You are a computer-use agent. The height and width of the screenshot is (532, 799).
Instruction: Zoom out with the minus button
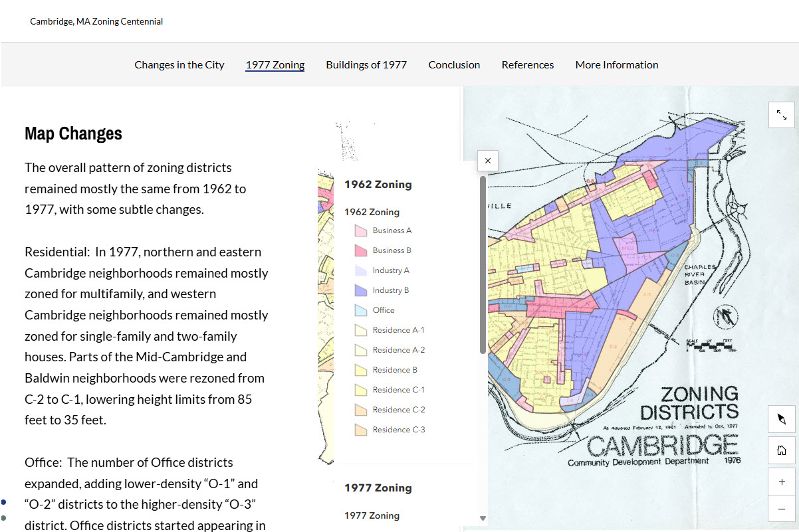click(x=781, y=509)
